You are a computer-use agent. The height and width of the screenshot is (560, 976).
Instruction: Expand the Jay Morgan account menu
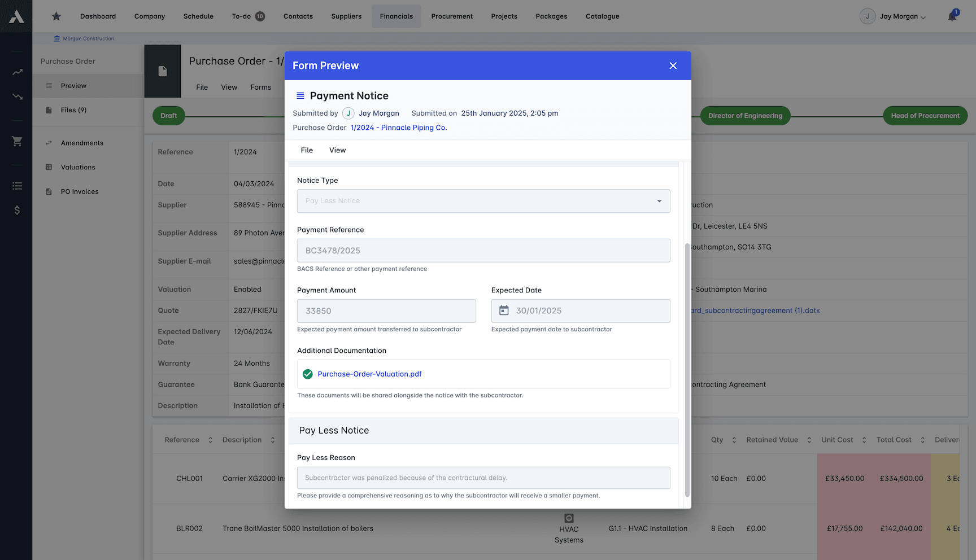[x=893, y=16]
